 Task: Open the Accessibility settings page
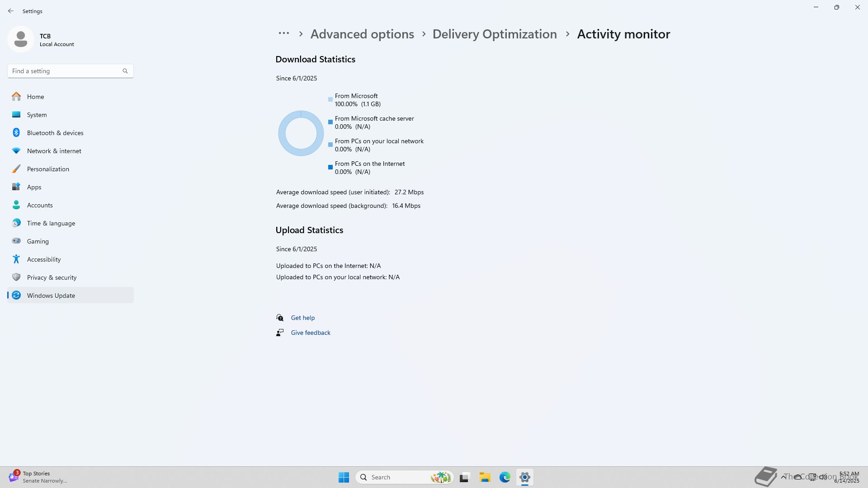click(43, 259)
